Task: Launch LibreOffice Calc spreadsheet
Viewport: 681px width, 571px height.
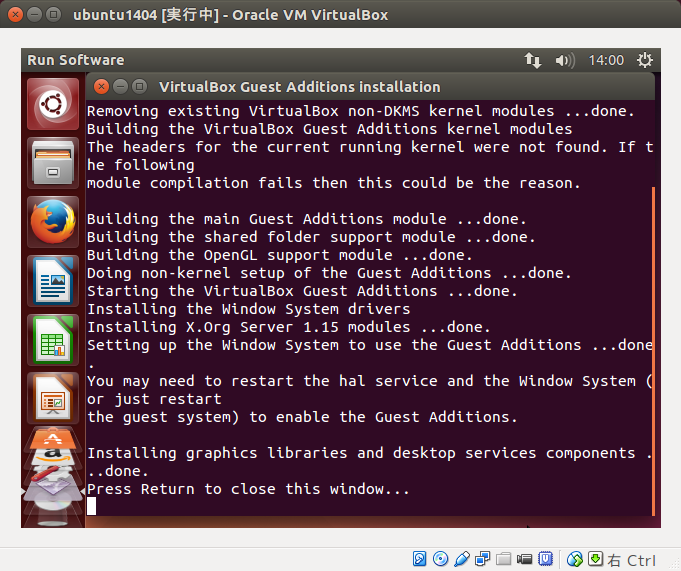Action: (x=53, y=340)
